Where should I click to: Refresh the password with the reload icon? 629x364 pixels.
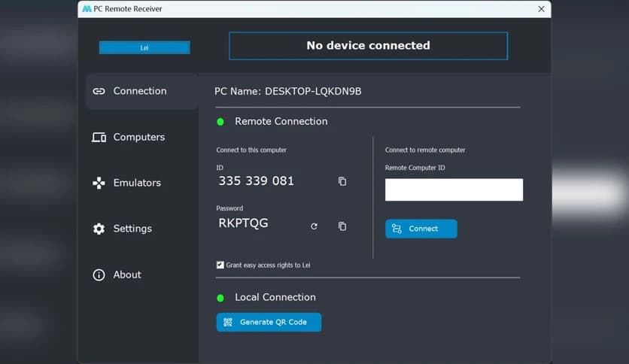click(x=314, y=226)
